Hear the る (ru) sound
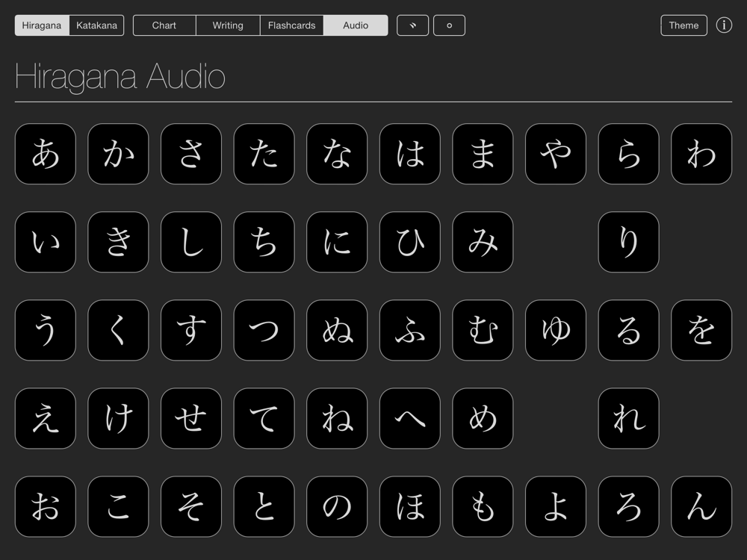Screen dimensions: 747x560 pos(628,330)
